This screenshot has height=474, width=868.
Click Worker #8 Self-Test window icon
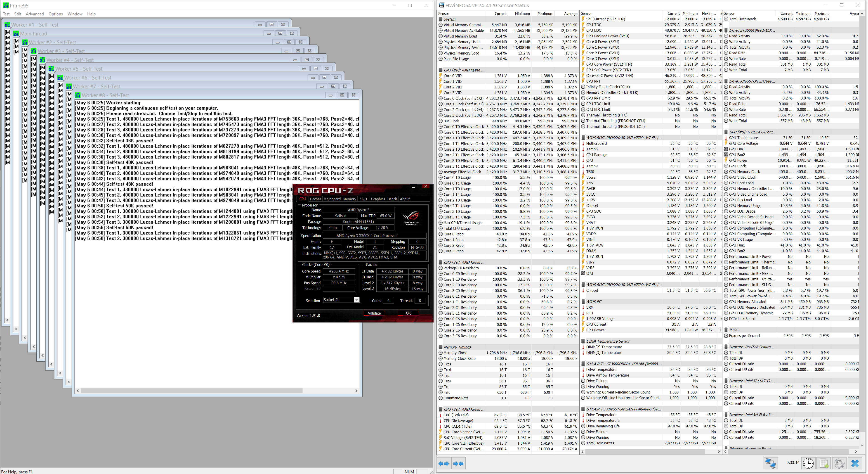point(78,95)
